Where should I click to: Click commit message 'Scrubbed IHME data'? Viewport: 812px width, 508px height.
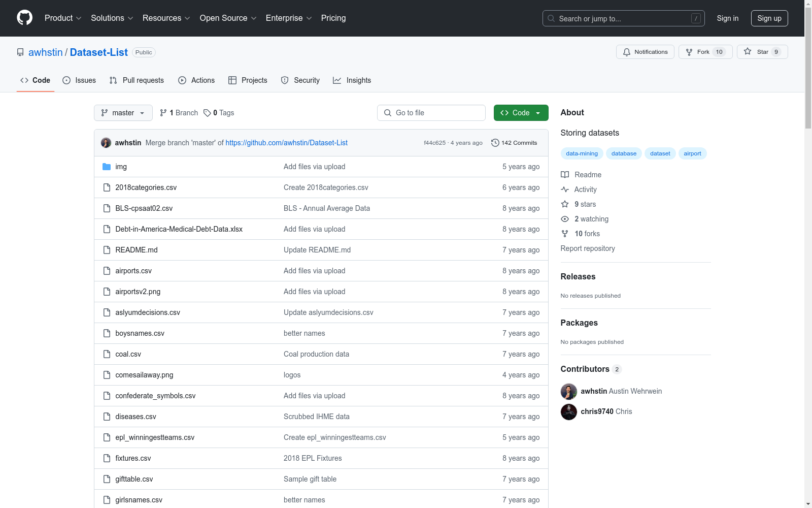click(x=317, y=417)
